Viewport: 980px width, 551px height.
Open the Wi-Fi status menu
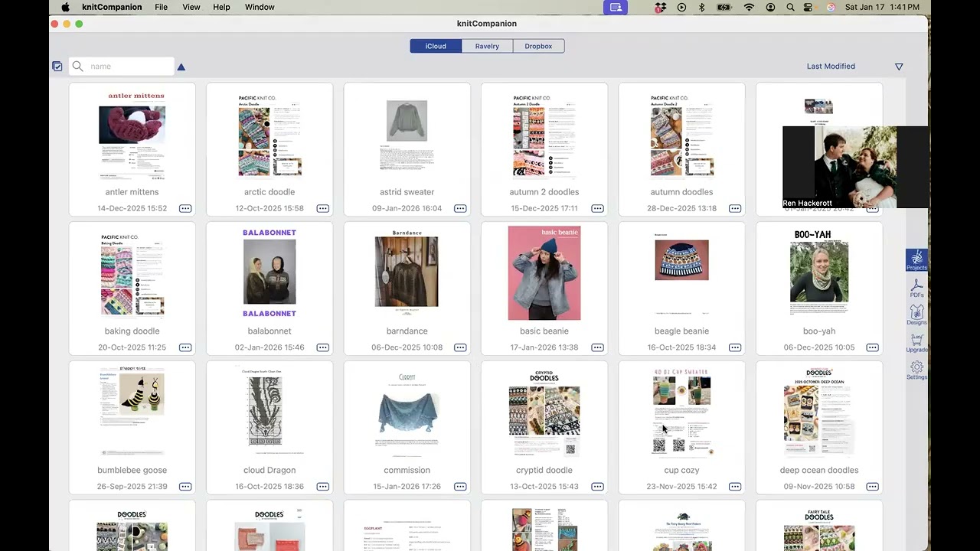pyautogui.click(x=749, y=7)
